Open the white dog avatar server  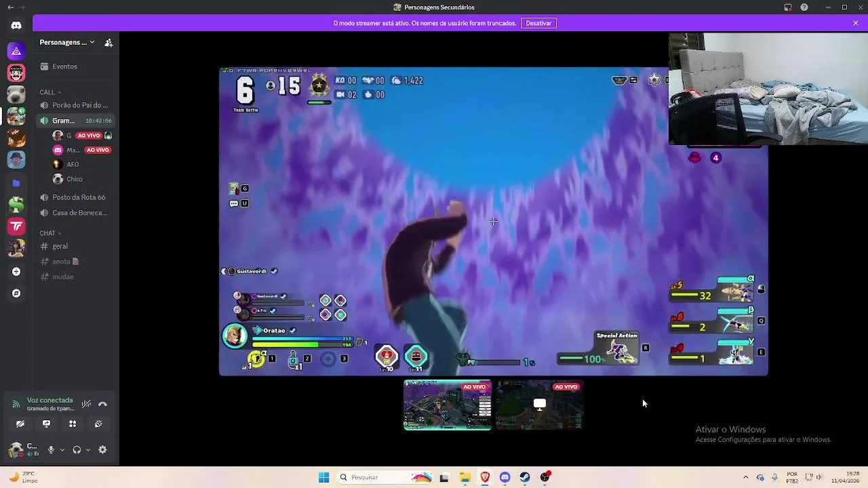16,94
